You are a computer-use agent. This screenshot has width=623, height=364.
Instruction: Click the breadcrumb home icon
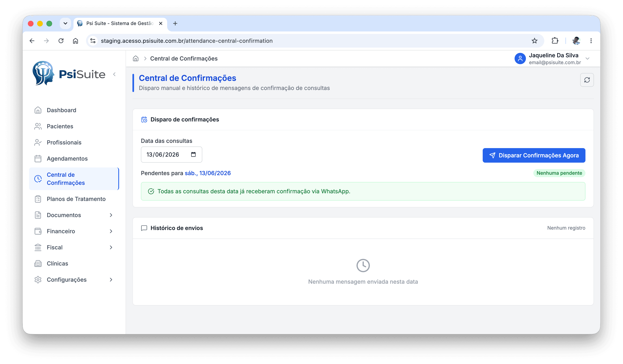[135, 59]
